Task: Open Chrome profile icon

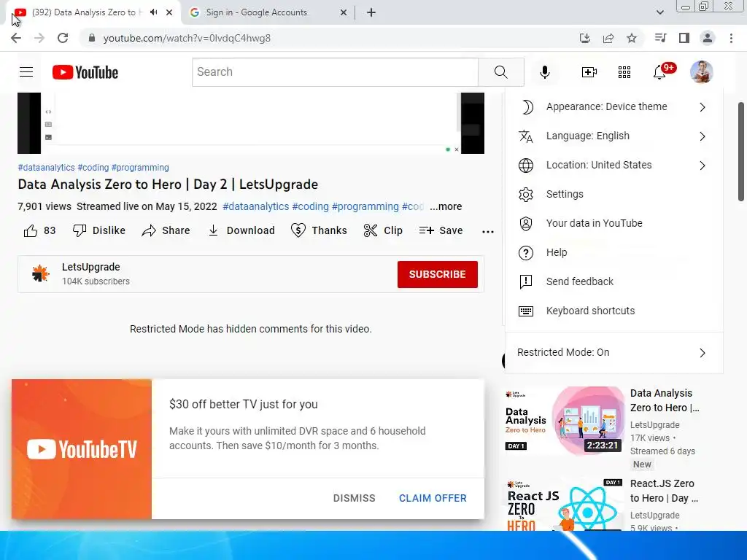Action: tap(708, 38)
